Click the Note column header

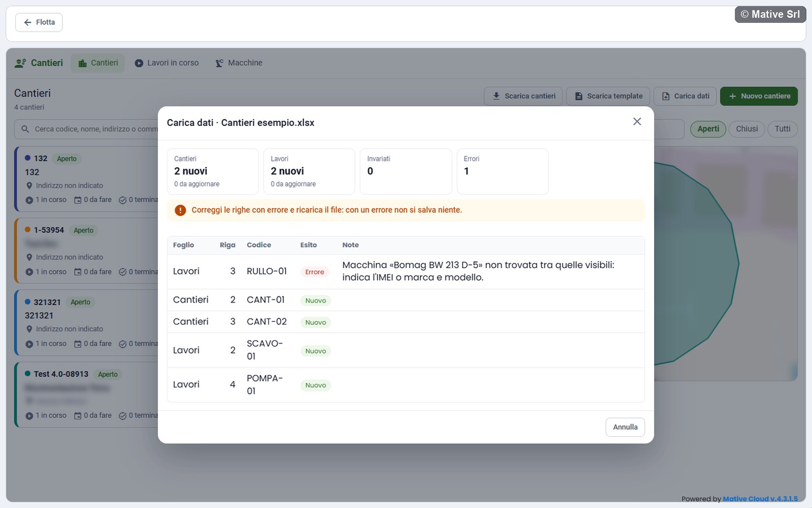pos(351,245)
